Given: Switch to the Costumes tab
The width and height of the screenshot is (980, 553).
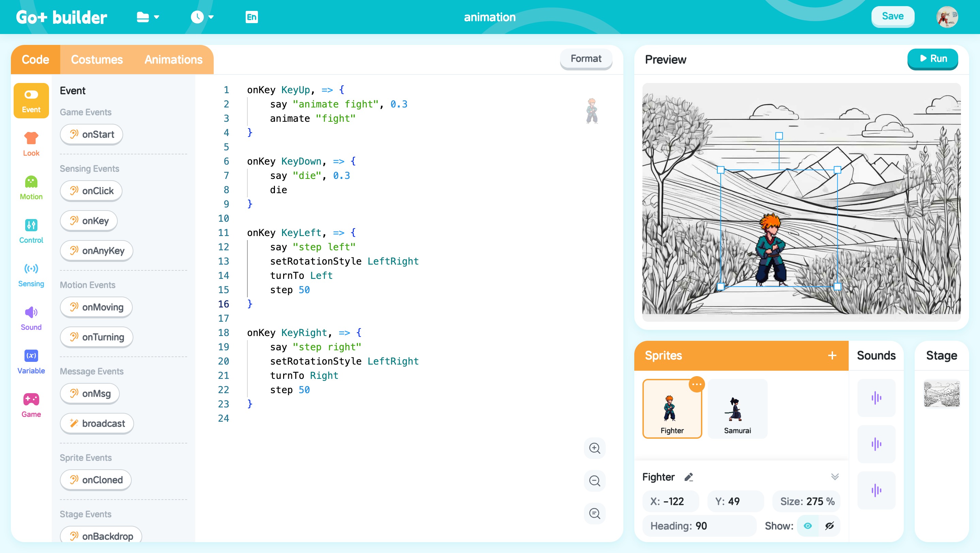Looking at the screenshot, I should [x=96, y=59].
